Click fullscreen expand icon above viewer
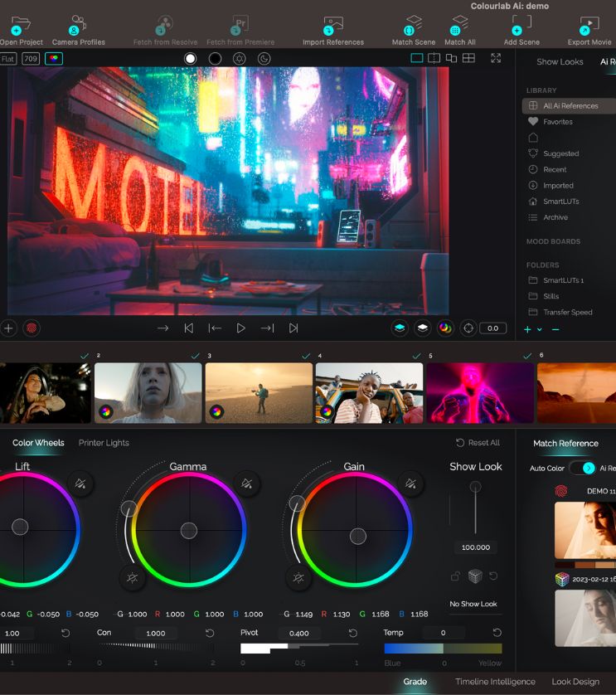Viewport: 616px width, 695px height. tap(496, 58)
